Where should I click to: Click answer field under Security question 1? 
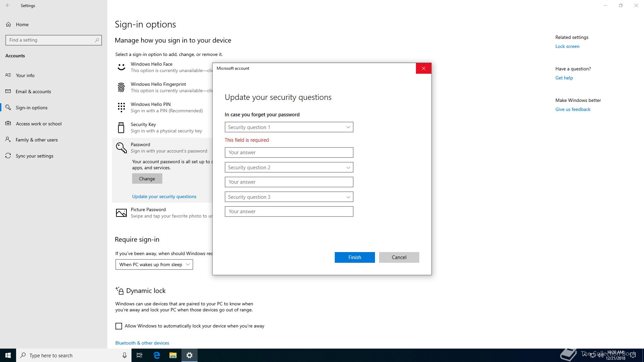289,153
